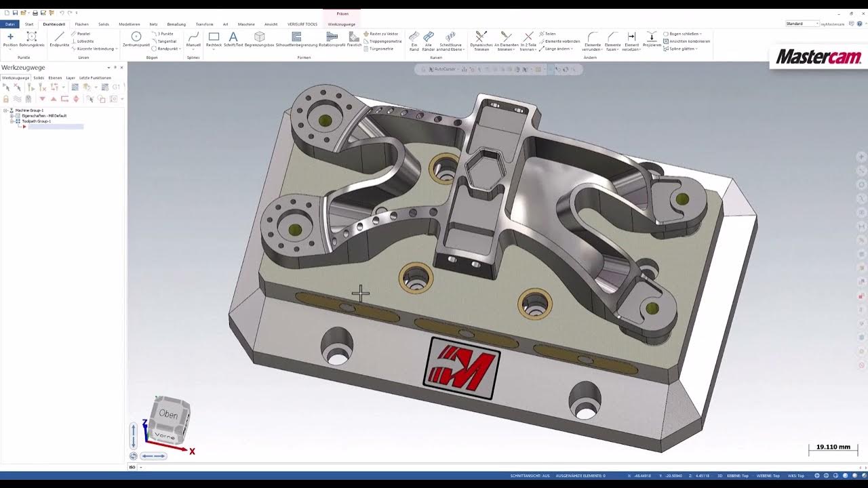This screenshot has height=488, width=868.
Task: Click the Teilen command
Action: [547, 33]
